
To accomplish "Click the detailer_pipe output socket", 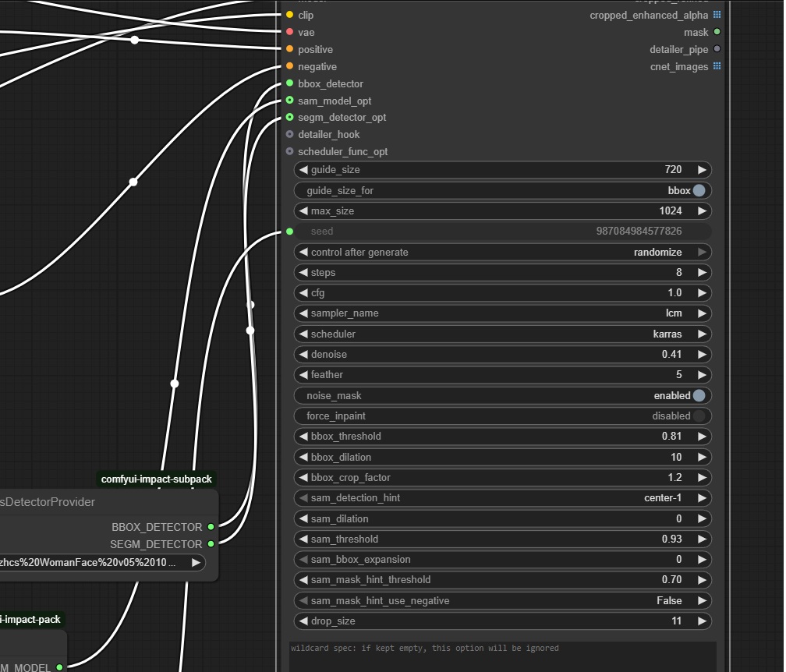I will click(717, 49).
